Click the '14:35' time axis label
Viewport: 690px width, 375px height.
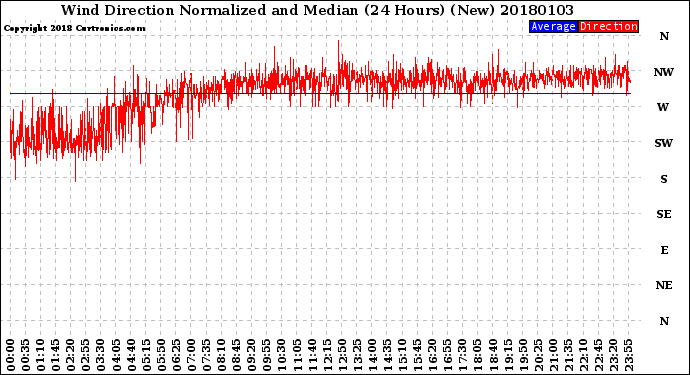(387, 355)
